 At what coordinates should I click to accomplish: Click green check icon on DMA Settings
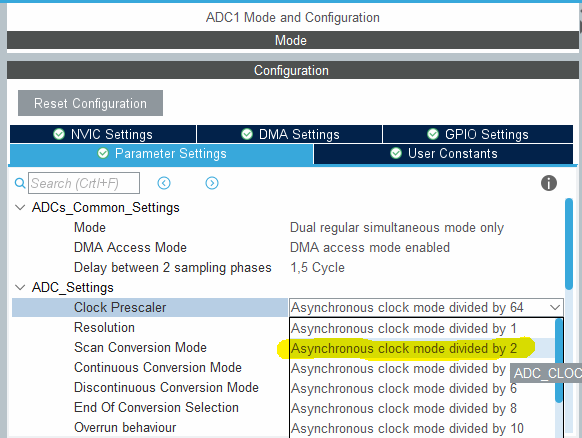click(x=247, y=134)
